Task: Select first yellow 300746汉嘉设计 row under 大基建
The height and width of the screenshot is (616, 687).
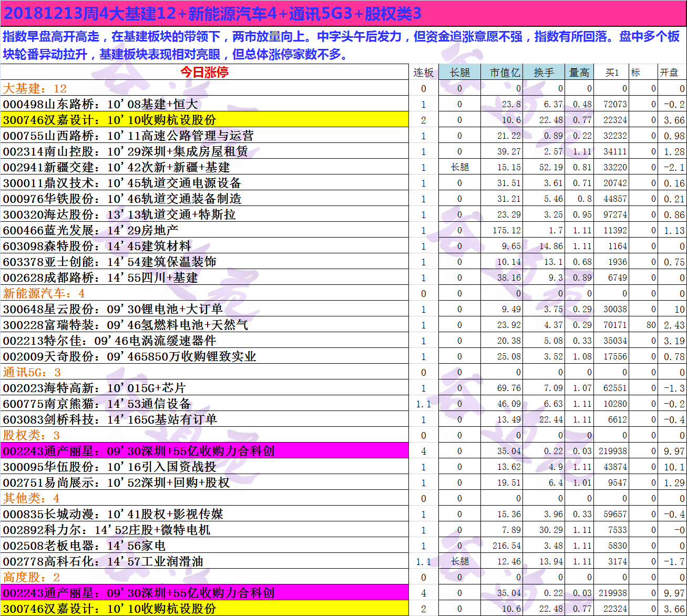Action: click(x=204, y=119)
